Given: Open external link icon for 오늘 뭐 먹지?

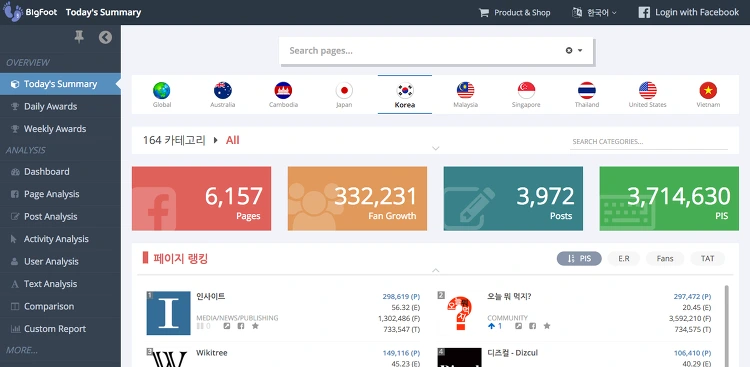Looking at the screenshot, I should [518, 326].
